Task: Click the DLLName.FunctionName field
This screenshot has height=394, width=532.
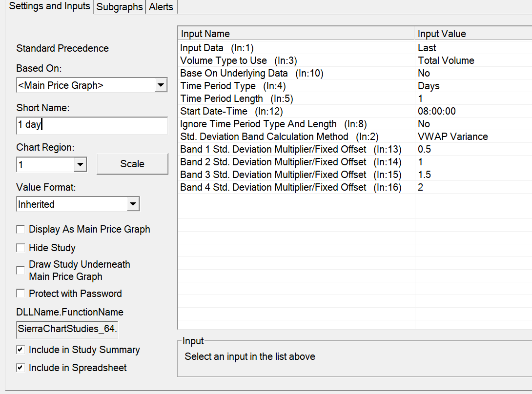Action: pos(67,329)
